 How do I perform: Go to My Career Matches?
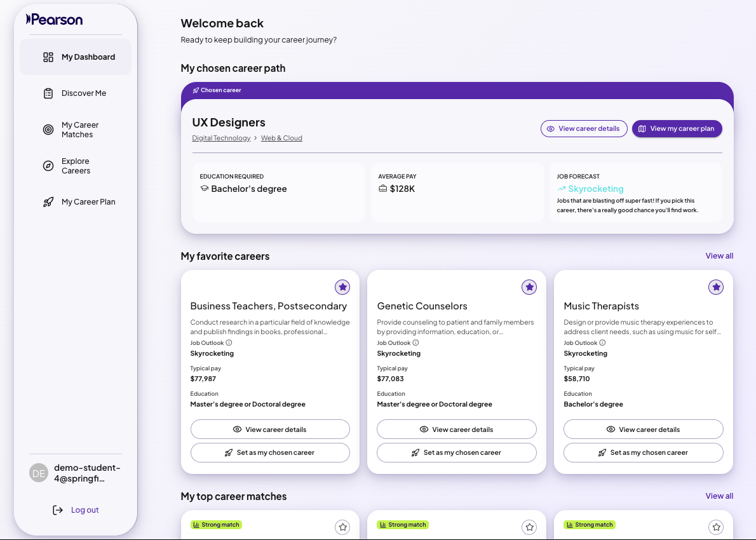point(76,130)
